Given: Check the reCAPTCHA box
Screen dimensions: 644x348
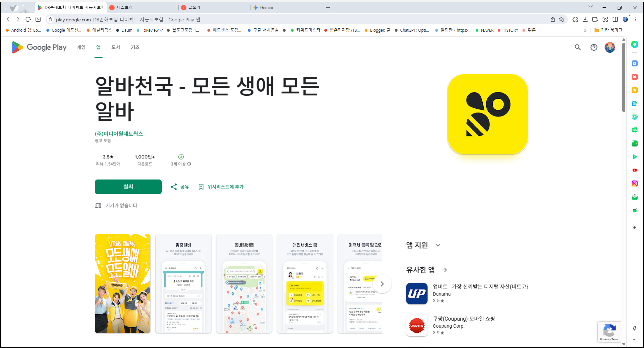Looking at the screenshot, I should 610,332.
